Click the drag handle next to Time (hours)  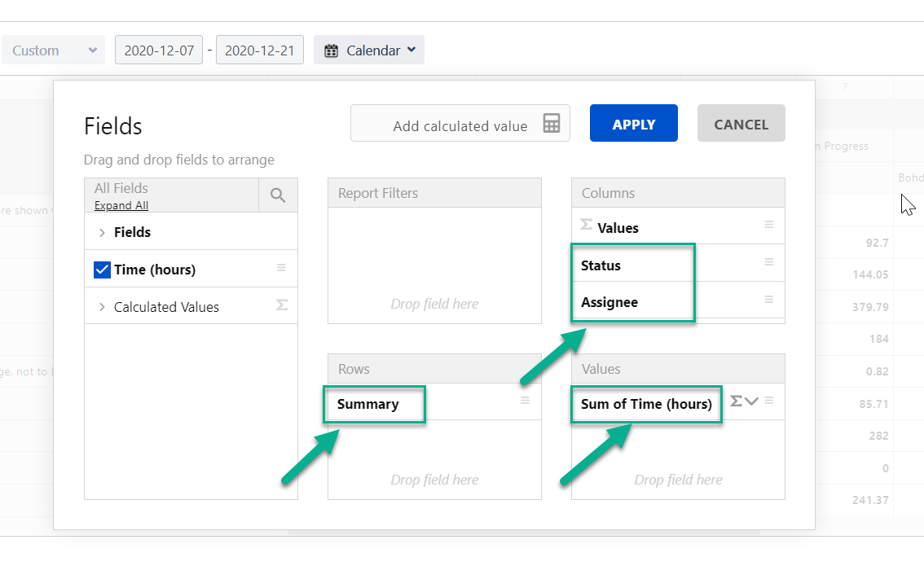point(281,268)
